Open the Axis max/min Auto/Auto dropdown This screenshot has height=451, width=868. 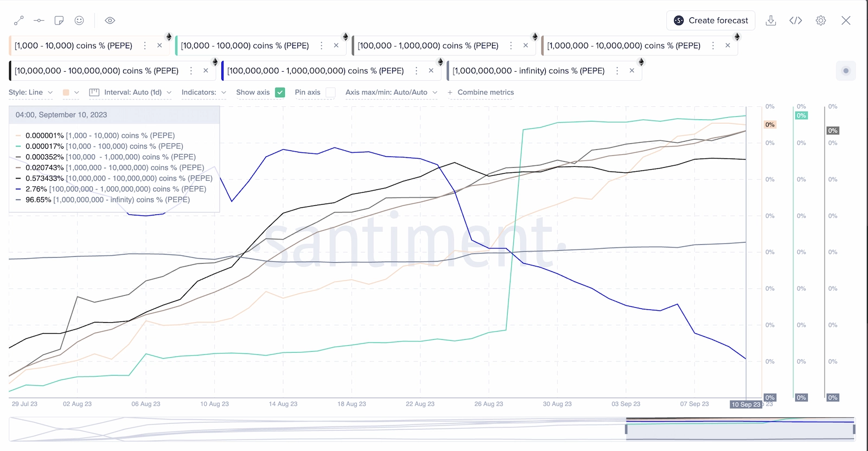[391, 92]
